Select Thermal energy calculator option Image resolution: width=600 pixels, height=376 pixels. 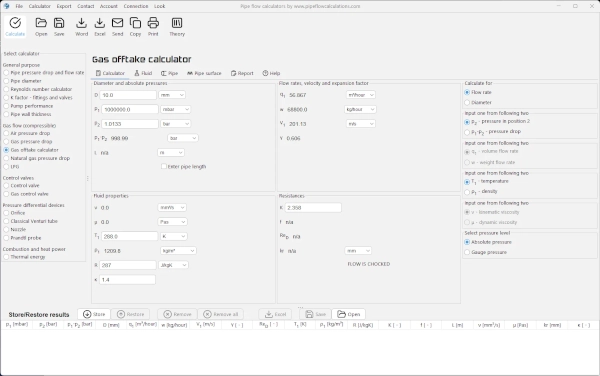pyautogui.click(x=24, y=257)
